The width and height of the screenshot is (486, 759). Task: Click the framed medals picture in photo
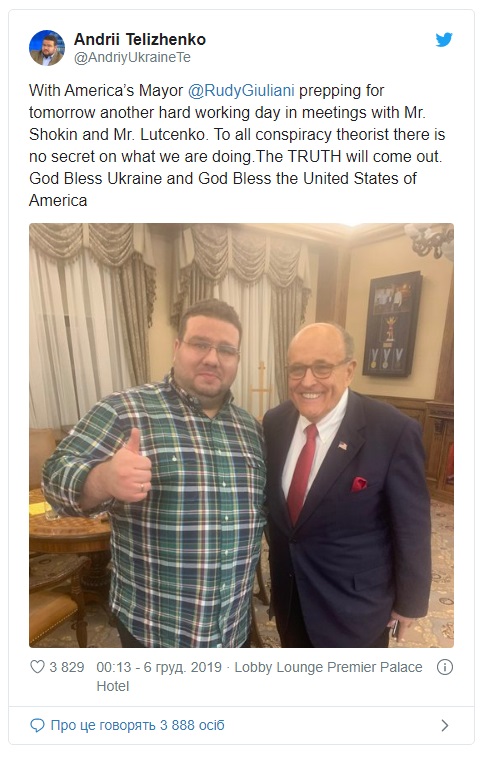[392, 324]
